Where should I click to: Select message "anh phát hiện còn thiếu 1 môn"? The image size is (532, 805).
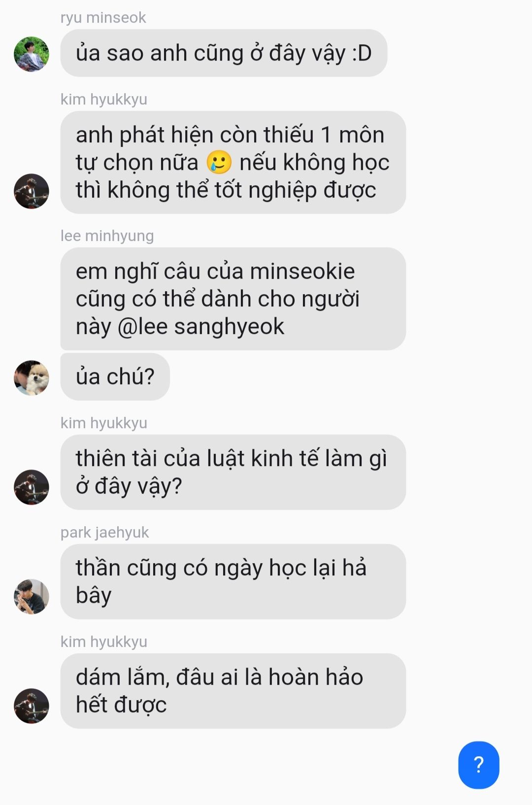(x=233, y=163)
